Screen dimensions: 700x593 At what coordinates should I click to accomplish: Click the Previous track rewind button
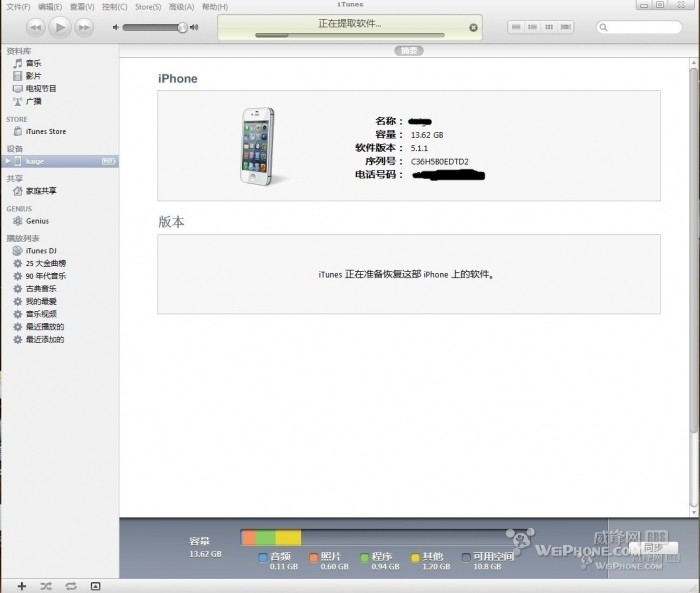point(36,28)
